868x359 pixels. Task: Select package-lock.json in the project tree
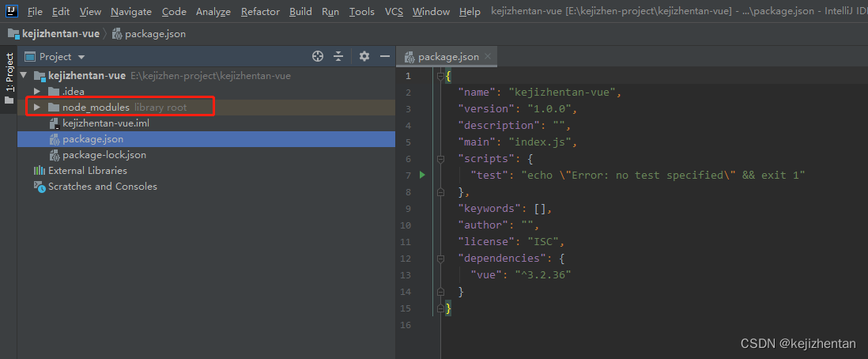[x=104, y=155]
